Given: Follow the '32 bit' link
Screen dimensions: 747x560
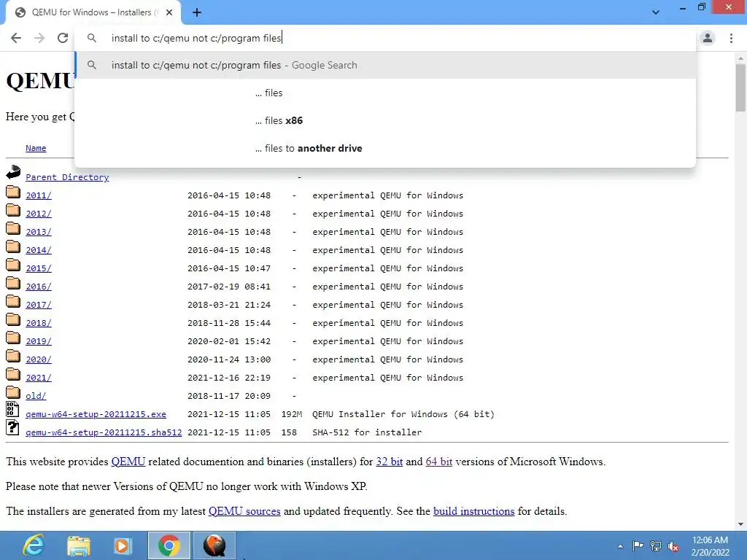Looking at the screenshot, I should coord(390,462).
